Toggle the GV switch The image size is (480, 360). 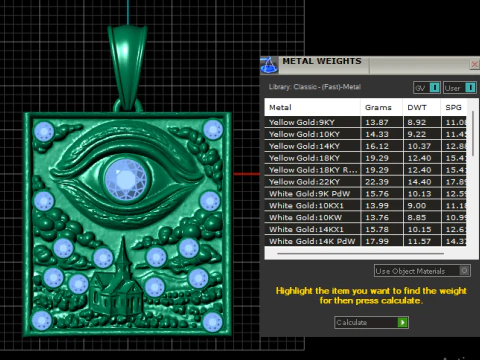[x=434, y=88]
